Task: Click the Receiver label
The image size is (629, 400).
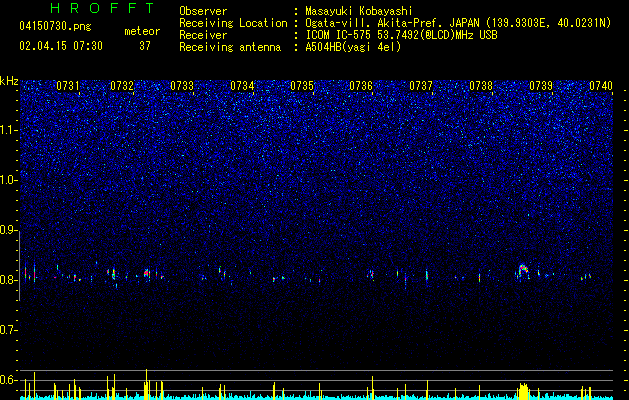Action: click(x=203, y=35)
